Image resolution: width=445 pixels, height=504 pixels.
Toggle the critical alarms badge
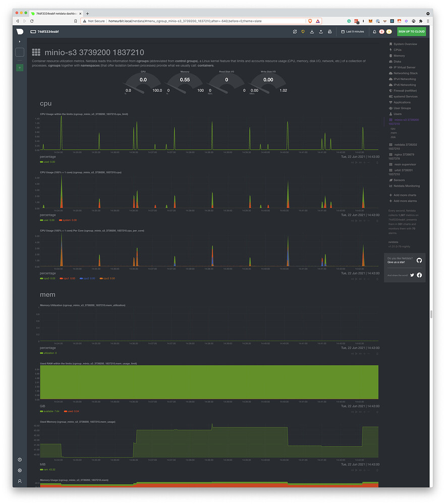tap(381, 31)
